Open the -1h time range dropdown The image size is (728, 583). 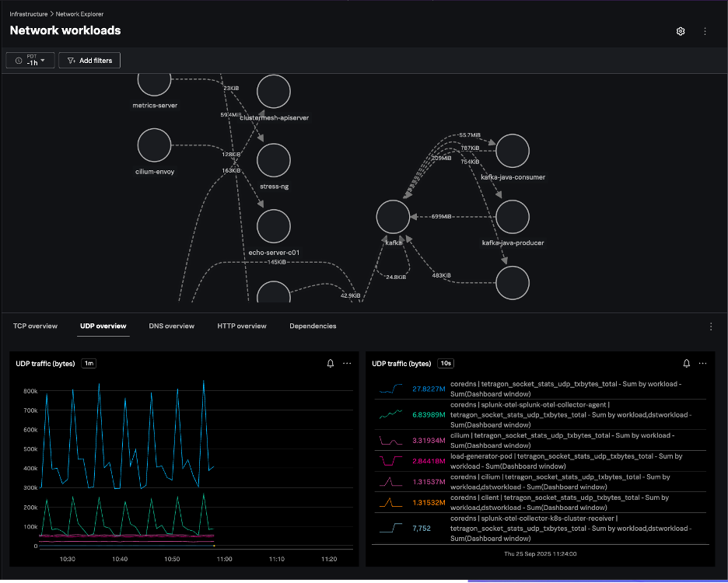coord(30,61)
